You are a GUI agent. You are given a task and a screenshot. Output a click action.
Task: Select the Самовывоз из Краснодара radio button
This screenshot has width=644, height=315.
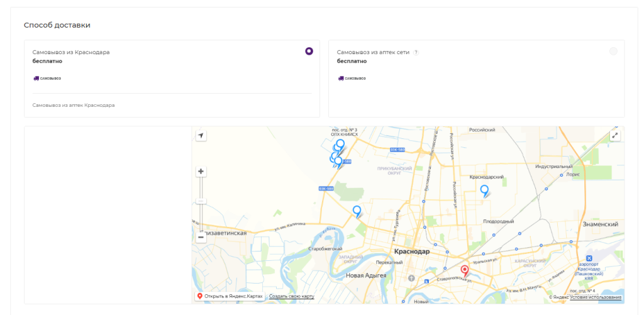point(309,52)
